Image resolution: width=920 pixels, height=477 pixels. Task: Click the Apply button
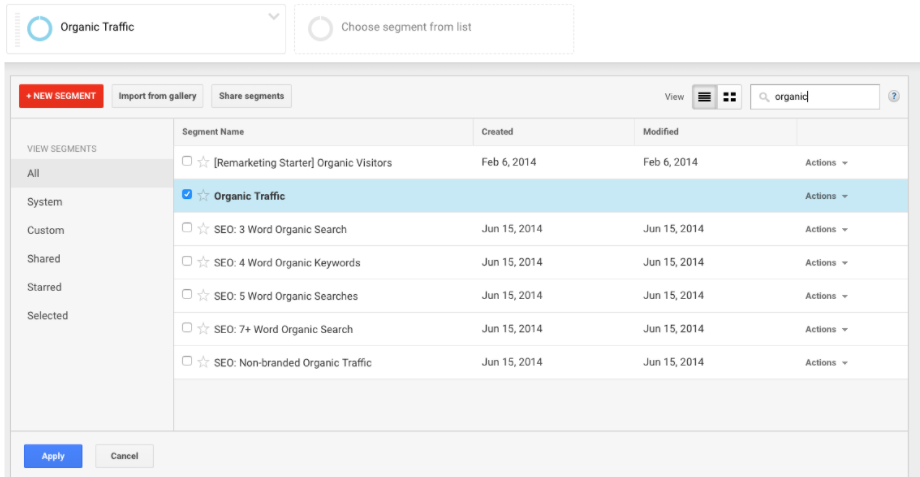(53, 456)
